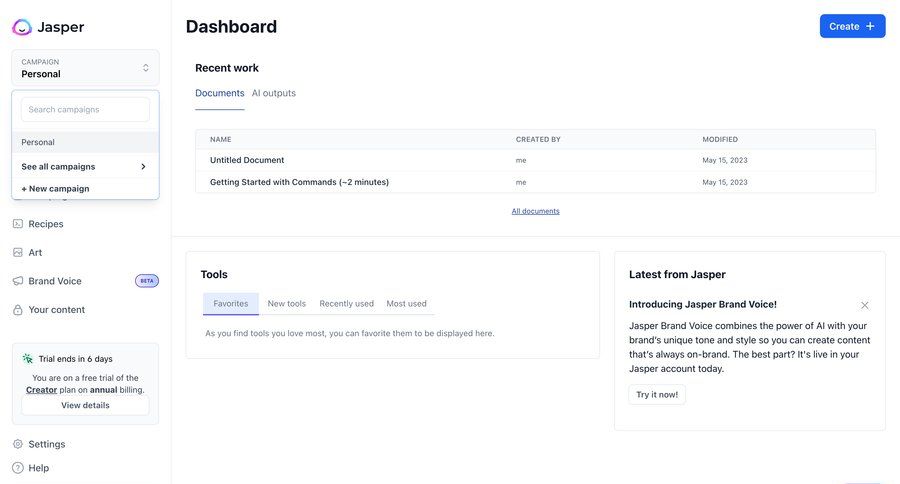This screenshot has height=484, width=900.
Task: Open Recipes in the sidebar
Action: [46, 224]
